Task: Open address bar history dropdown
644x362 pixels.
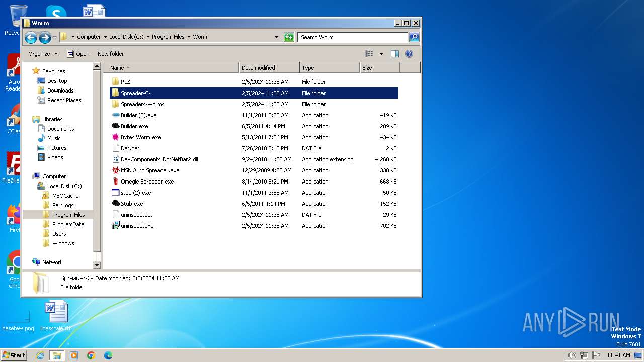Action: click(x=276, y=37)
